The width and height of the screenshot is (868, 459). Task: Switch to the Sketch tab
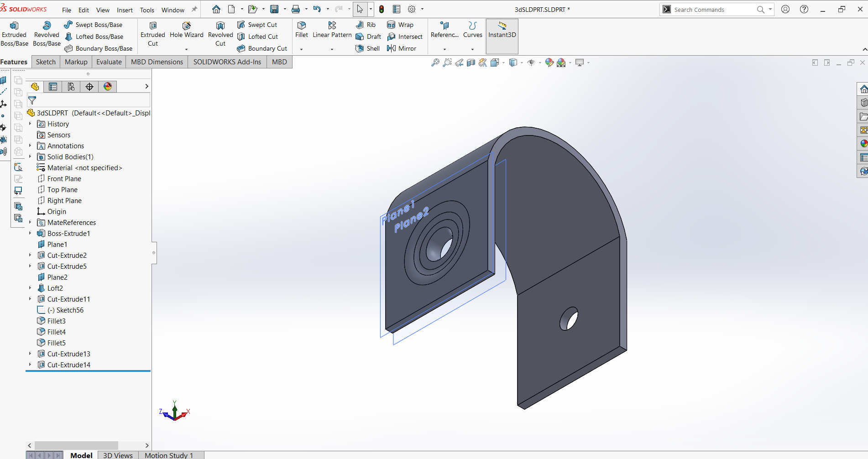(46, 62)
